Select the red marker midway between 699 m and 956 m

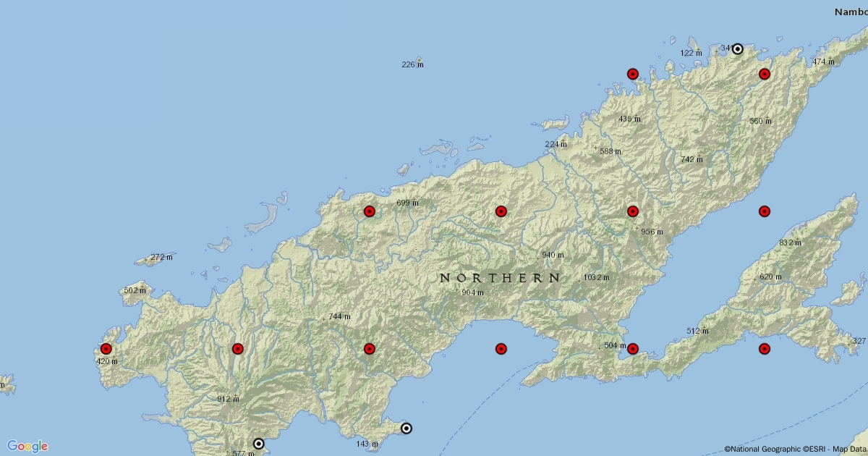(501, 211)
